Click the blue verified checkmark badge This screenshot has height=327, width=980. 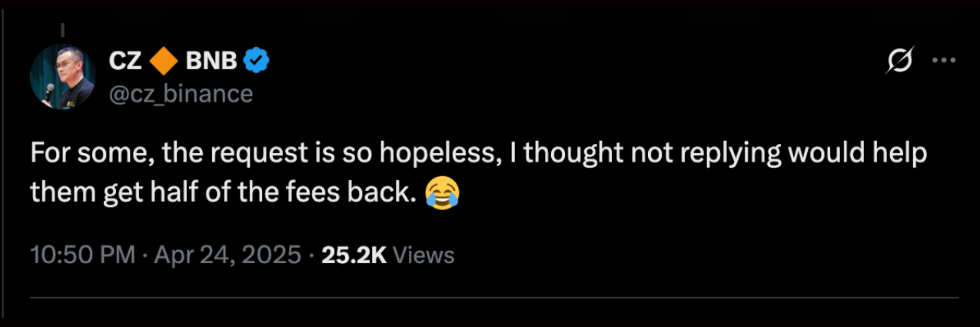[x=256, y=61]
